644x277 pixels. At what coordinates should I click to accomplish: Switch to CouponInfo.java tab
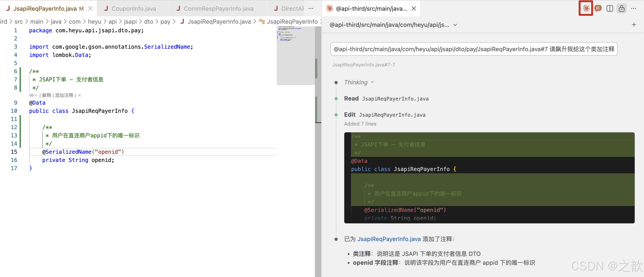click(133, 8)
